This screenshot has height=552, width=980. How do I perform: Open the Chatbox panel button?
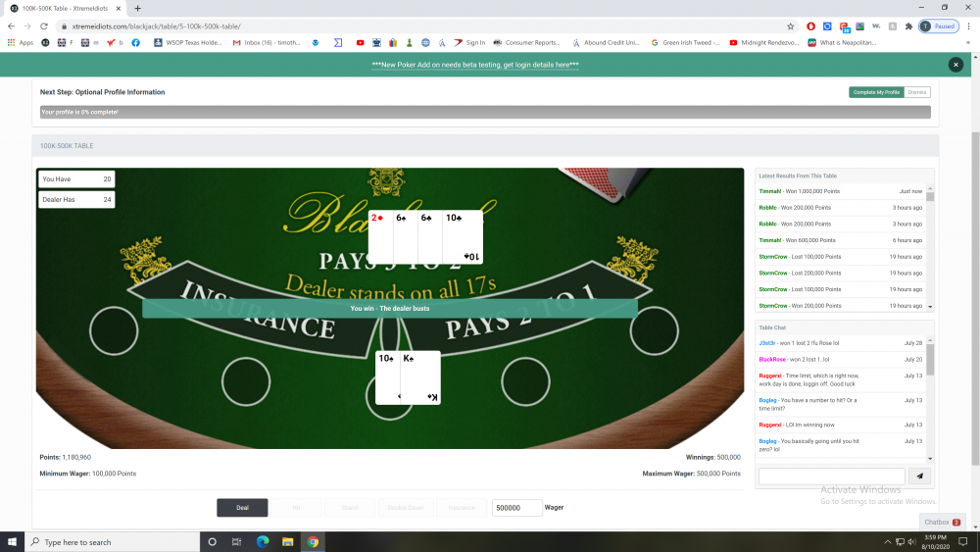tap(942, 523)
